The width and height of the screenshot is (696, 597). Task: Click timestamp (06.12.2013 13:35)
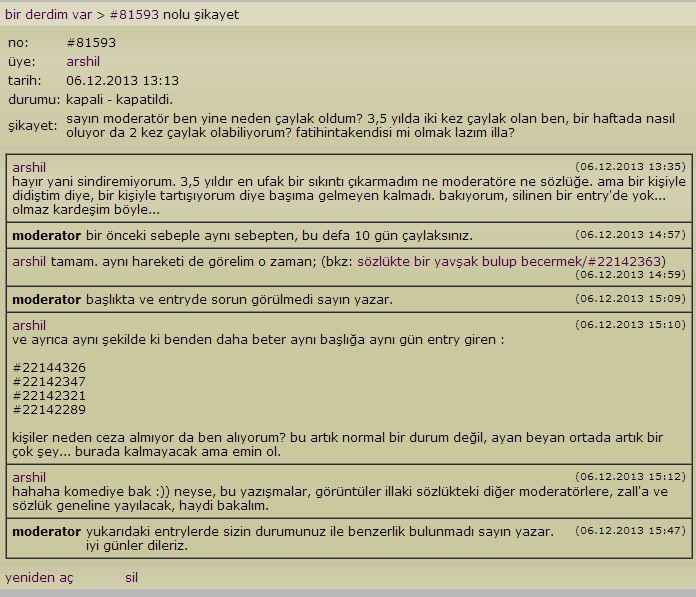click(630, 166)
